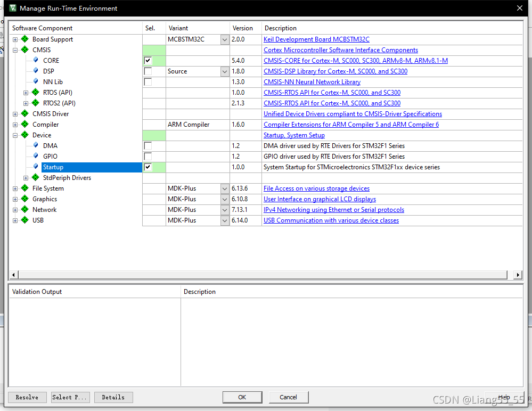This screenshot has height=411, width=532.
Task: Uncheck the CMSIS CORE checkbox
Action: tap(148, 61)
